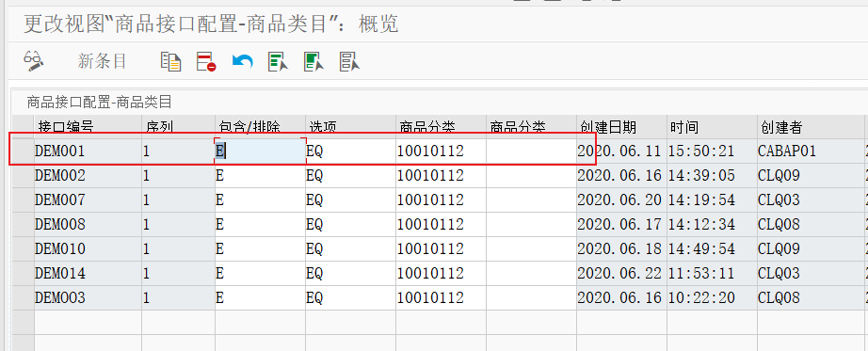The image size is (868, 351).
Task: Click the DEM014 interface number cell
Action: tap(88, 273)
